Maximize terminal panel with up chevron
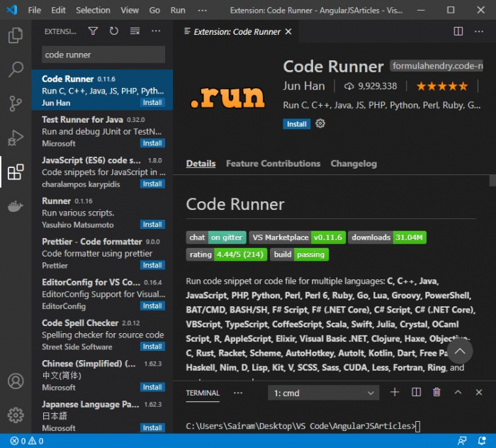The image size is (496, 448). 458,393
